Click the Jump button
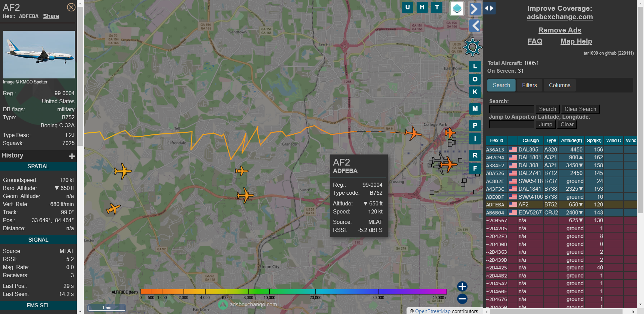Viewport: 644px width, 314px height. pyautogui.click(x=545, y=124)
